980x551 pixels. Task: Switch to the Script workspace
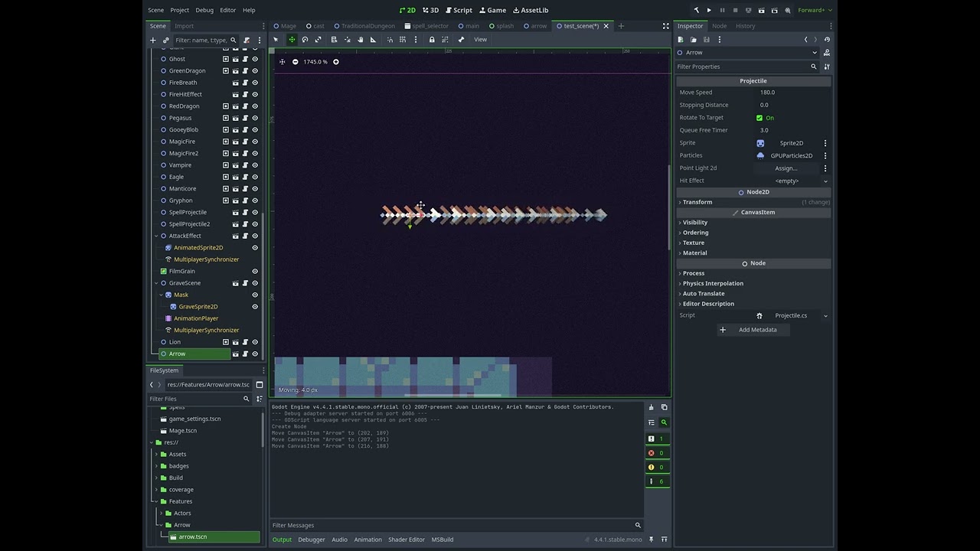[x=458, y=10]
